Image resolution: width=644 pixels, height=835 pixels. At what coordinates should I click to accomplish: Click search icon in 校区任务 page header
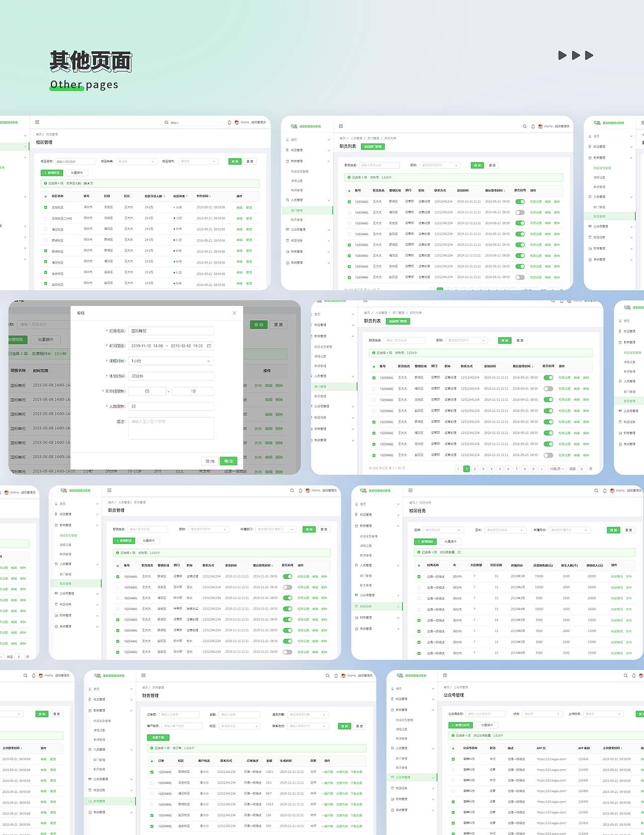point(596,490)
